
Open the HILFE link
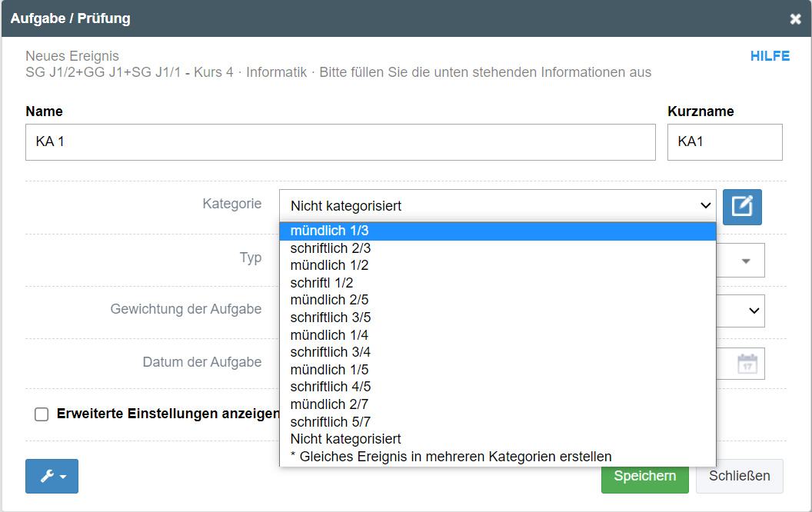pos(770,56)
